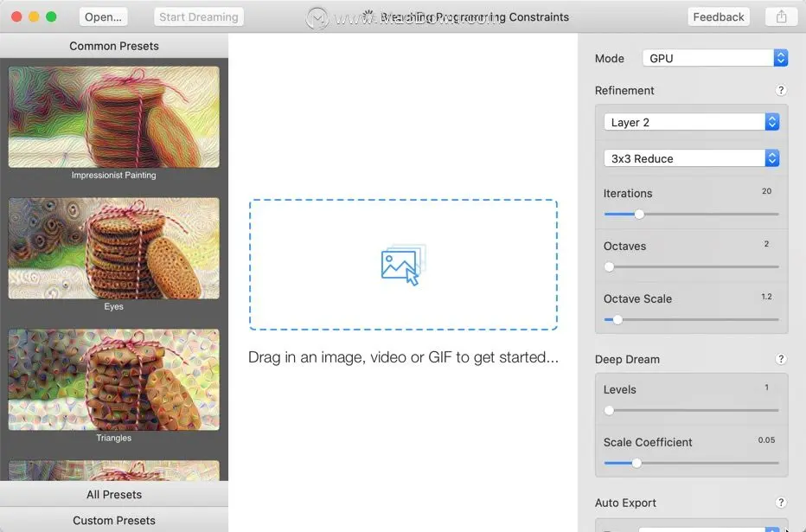
Task: Click the share icon in the title bar
Action: pos(781,17)
